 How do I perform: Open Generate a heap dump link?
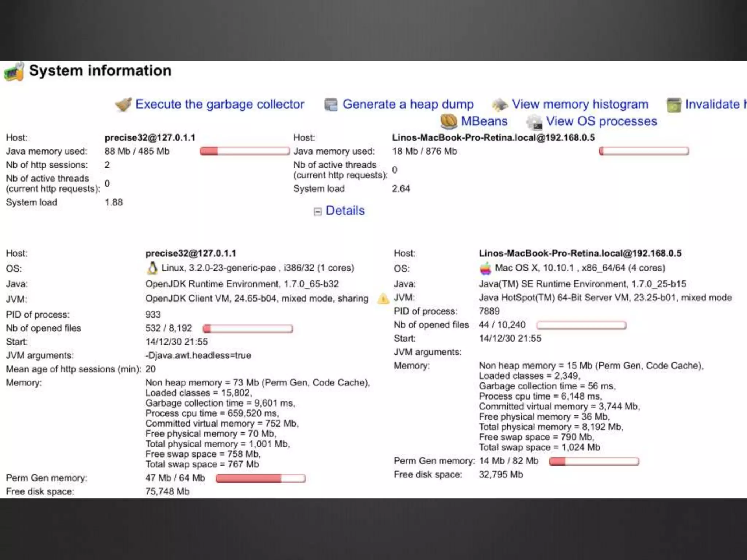408,104
